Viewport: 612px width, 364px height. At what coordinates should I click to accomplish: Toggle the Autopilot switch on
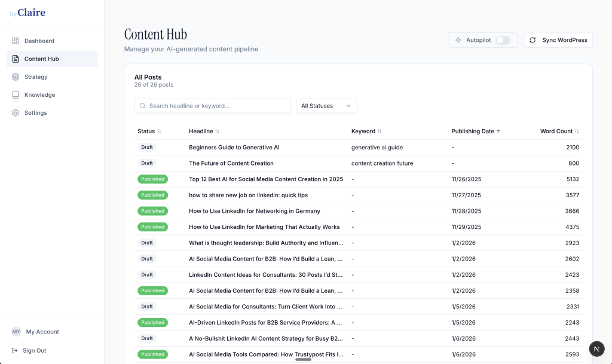point(503,40)
